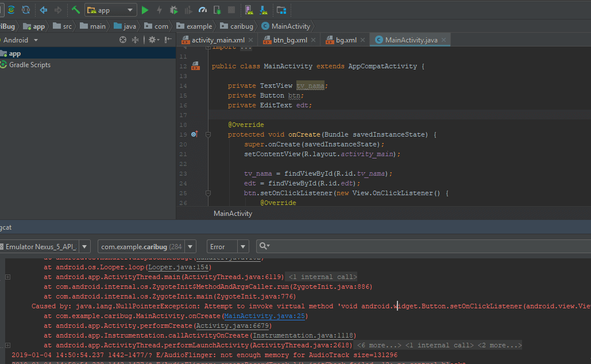The width and height of the screenshot is (591, 364).
Task: Expand the logcat stack fold at ActivityThread.main
Action: (7, 277)
